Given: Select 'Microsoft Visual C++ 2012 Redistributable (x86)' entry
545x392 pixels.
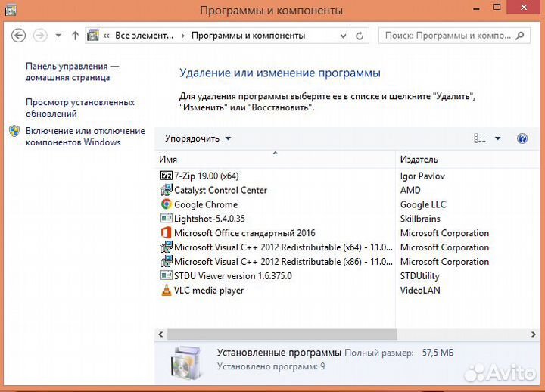Looking at the screenshot, I should pos(283,262).
